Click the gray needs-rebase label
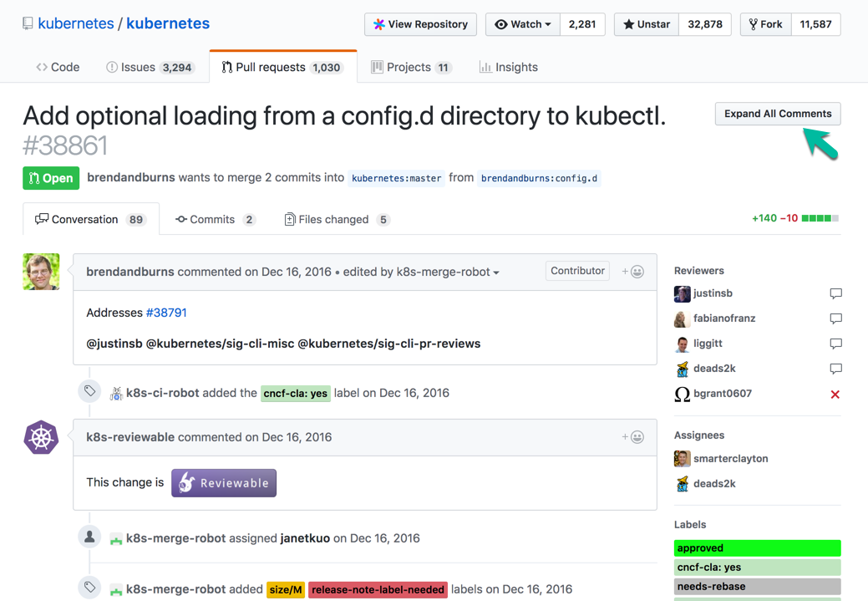868x601 pixels. click(757, 587)
